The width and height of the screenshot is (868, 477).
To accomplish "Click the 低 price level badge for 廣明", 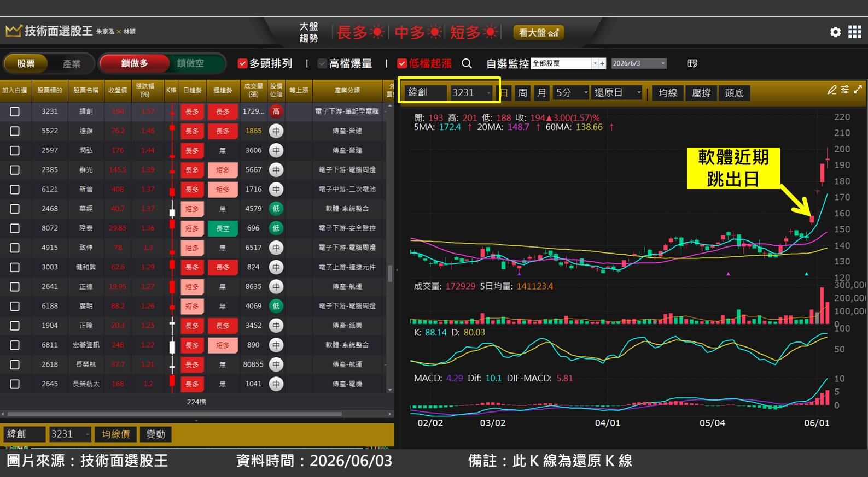I will [276, 306].
